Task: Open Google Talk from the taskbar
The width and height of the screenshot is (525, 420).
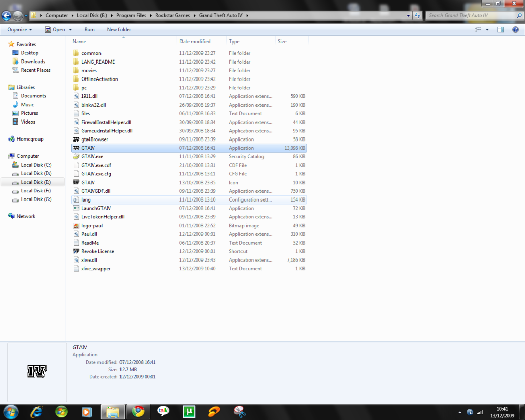Action: click(x=163, y=412)
